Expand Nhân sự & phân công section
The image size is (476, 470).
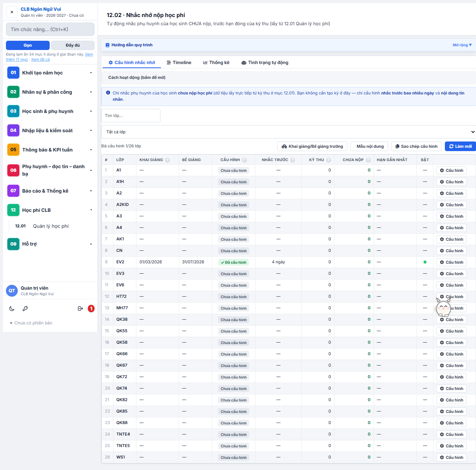pos(50,92)
